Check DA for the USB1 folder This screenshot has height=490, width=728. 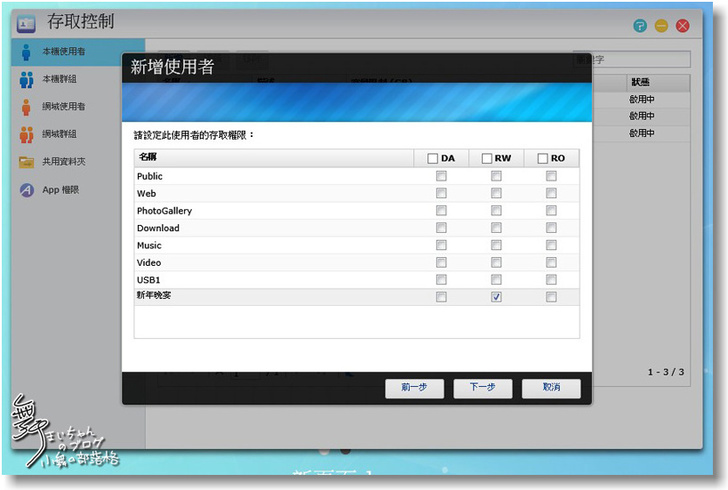[441, 280]
